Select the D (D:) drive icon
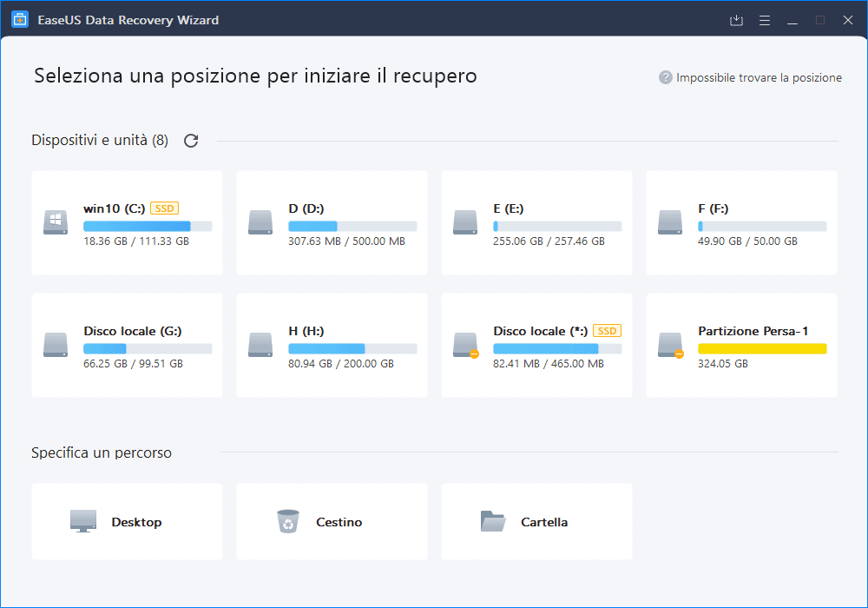Image resolution: width=868 pixels, height=608 pixels. coord(260,222)
